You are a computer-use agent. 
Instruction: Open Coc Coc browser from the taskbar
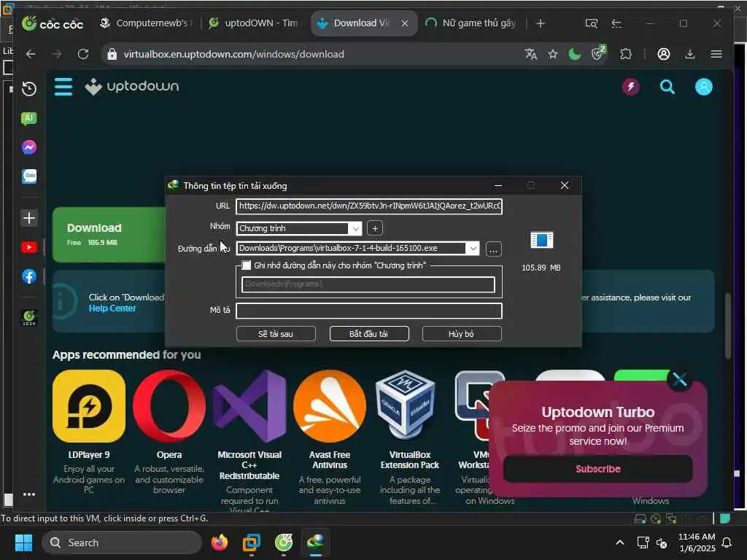pos(284,542)
